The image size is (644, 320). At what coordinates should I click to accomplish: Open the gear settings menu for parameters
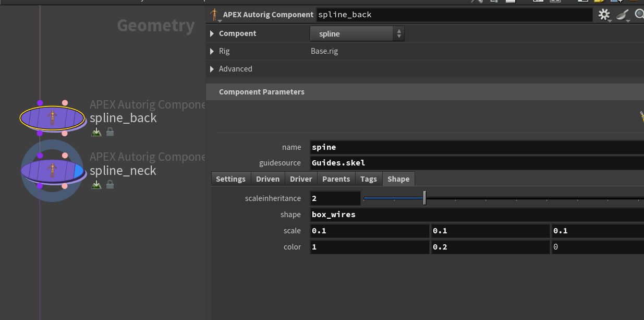604,15
